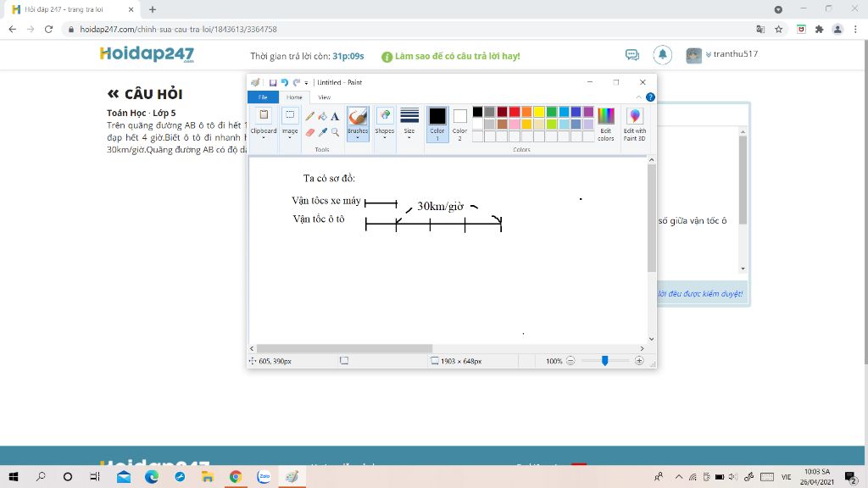This screenshot has height=488, width=868.
Task: Open Paint Help question mark icon
Action: pyautogui.click(x=650, y=97)
